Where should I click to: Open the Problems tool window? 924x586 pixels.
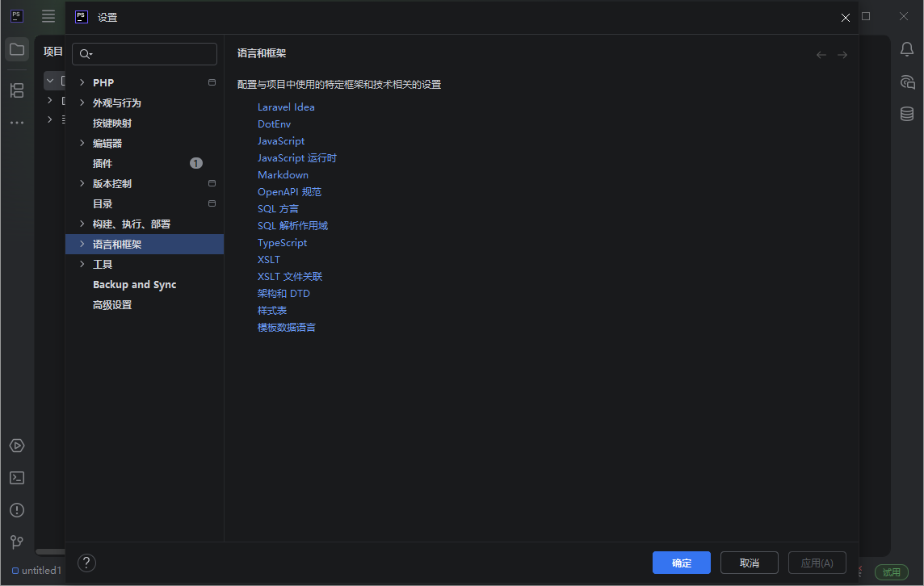tap(17, 510)
